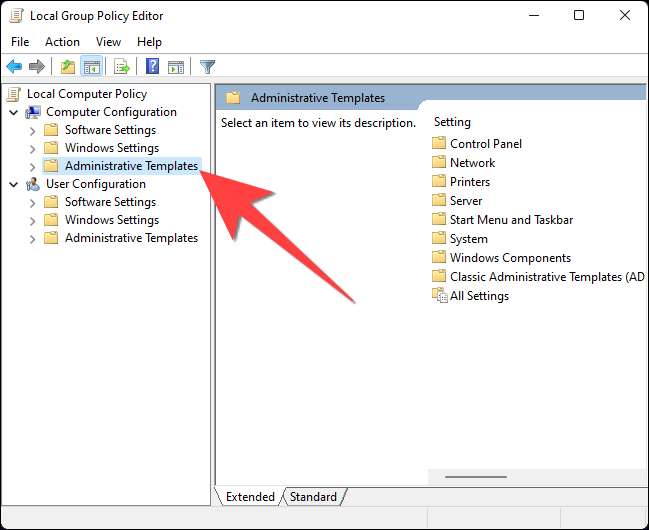Image resolution: width=649 pixels, height=530 pixels.
Task: Expand Administrative Templates under User Configuration
Action: tap(33, 239)
